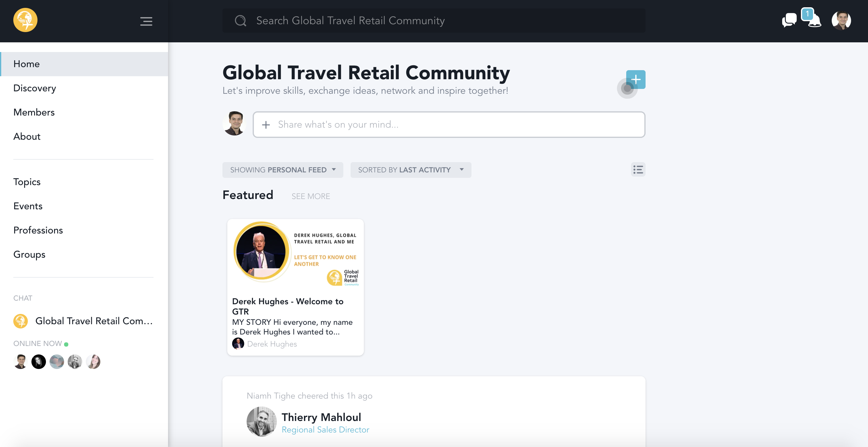
Task: Click the Derek Hughes author name
Action: (x=272, y=344)
